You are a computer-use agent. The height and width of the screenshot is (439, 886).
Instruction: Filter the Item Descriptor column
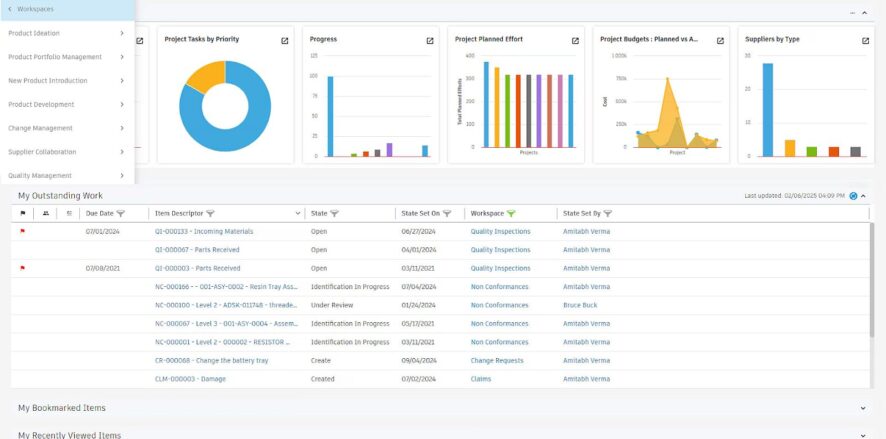click(210, 214)
